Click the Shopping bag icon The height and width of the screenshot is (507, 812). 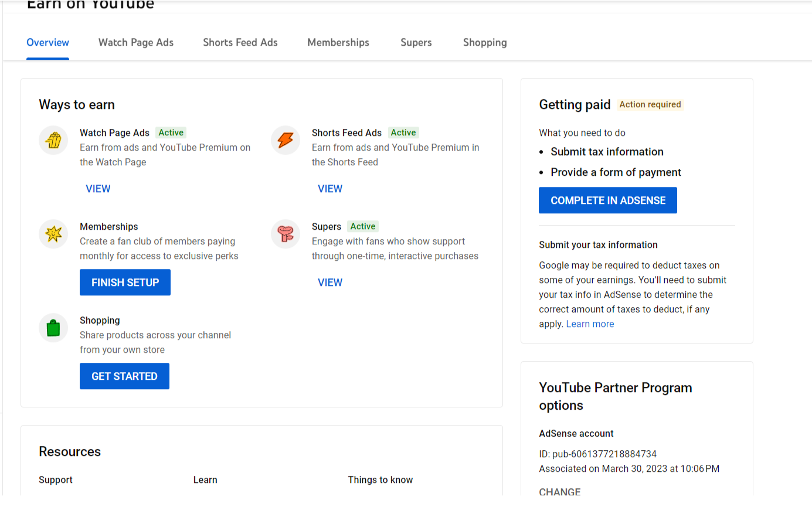53,328
